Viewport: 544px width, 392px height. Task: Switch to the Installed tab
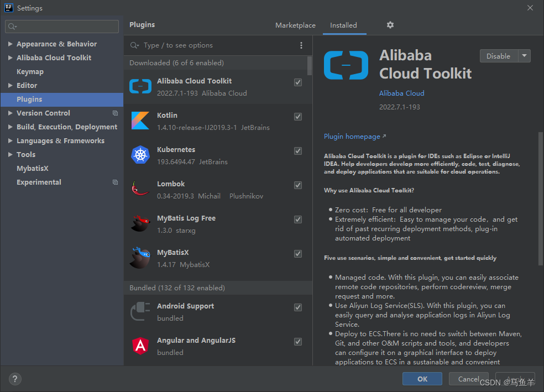click(343, 25)
